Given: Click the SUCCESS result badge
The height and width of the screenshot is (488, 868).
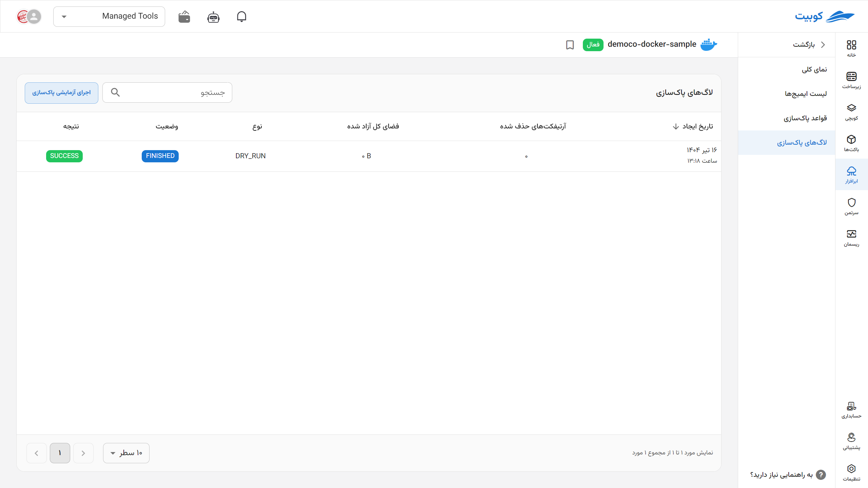Looking at the screenshot, I should coord(64,156).
